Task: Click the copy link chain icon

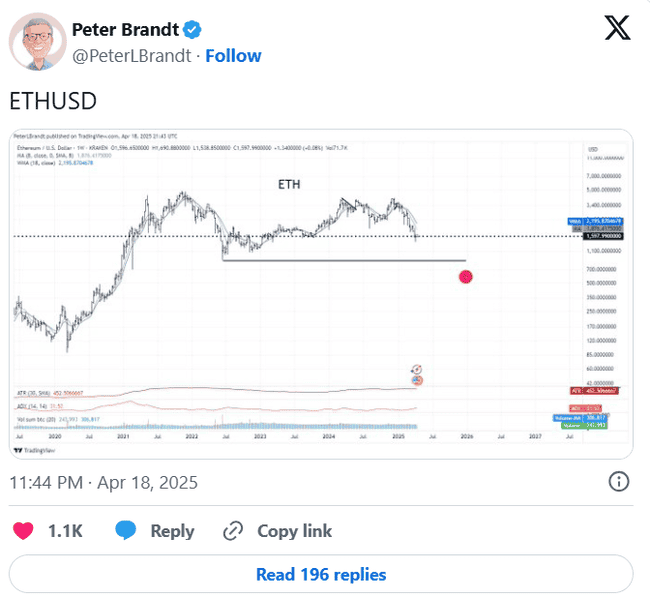Action: (233, 530)
